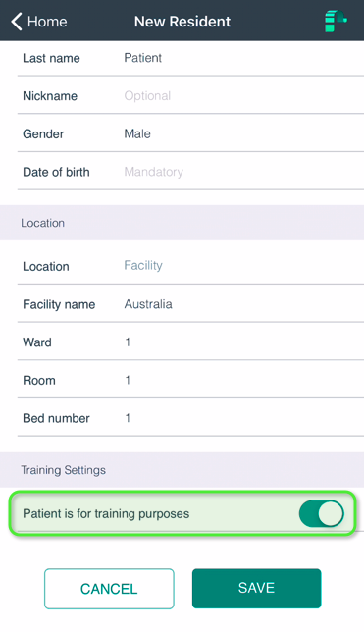Open the green app logo icon

336,21
